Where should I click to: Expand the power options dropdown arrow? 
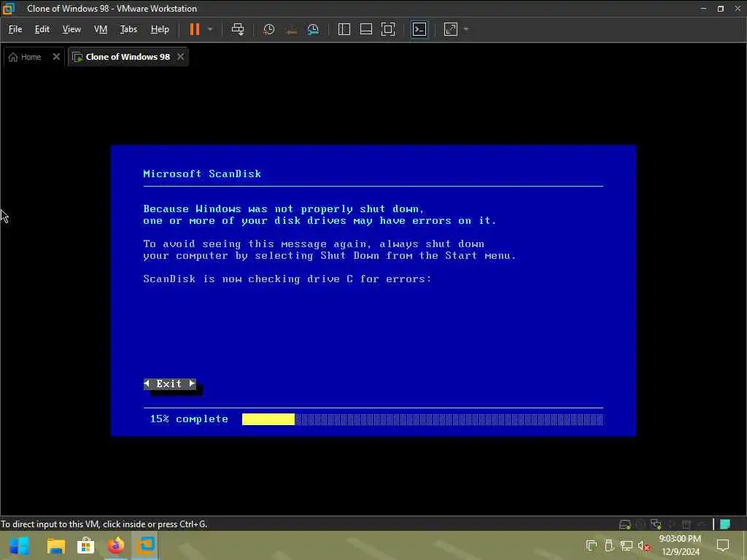(210, 29)
